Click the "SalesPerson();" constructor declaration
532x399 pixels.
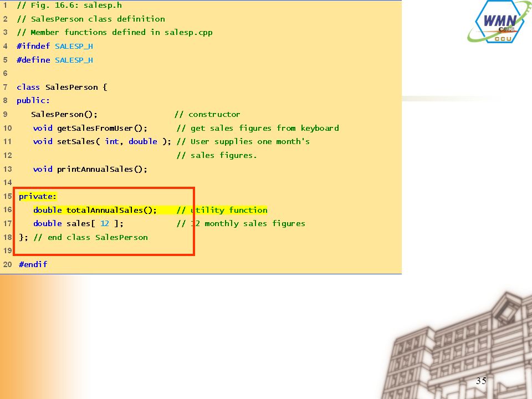point(64,114)
